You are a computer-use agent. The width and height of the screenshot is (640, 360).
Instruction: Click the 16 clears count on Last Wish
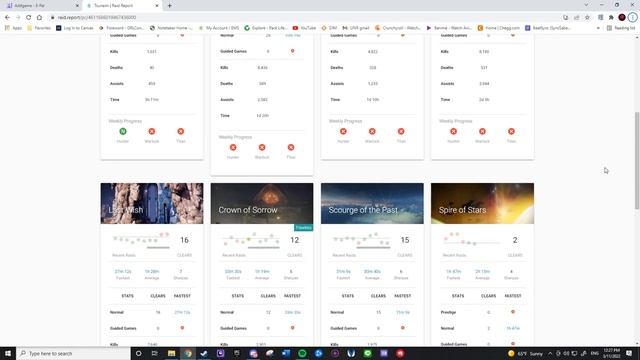184,240
